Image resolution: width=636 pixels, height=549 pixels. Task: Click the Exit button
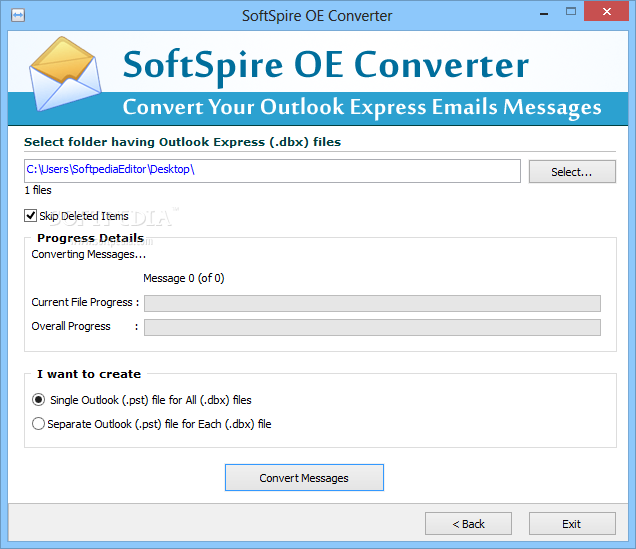point(572,523)
